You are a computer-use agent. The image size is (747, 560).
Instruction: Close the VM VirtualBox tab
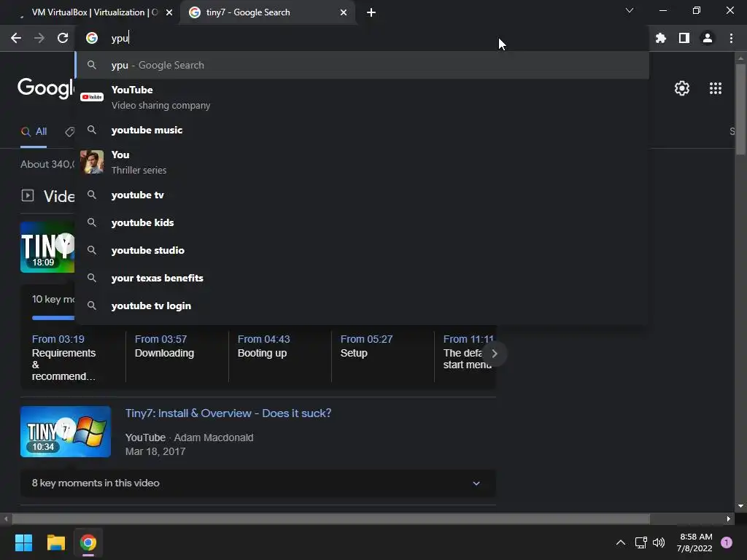tap(169, 12)
